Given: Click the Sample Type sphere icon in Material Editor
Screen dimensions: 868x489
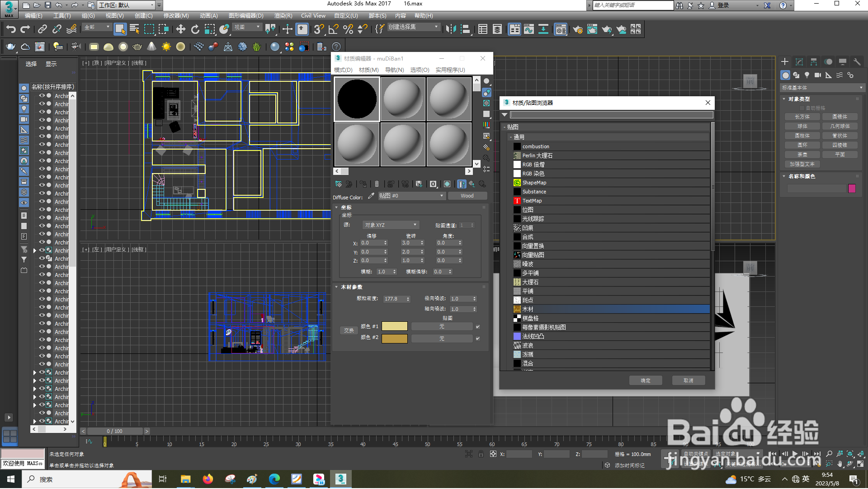Looking at the screenshot, I should tap(486, 81).
